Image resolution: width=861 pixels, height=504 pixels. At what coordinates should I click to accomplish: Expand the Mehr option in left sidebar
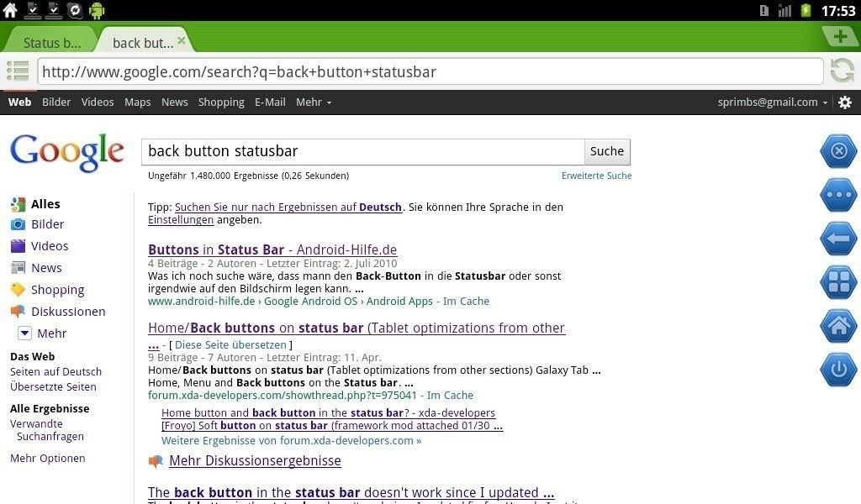[x=44, y=333]
